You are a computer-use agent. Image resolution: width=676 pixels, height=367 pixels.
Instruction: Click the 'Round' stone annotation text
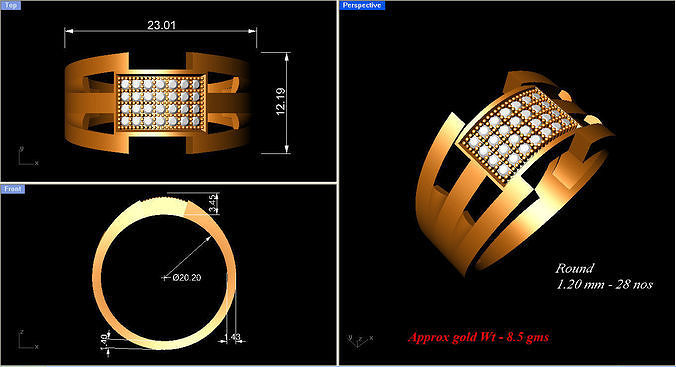[x=575, y=268]
